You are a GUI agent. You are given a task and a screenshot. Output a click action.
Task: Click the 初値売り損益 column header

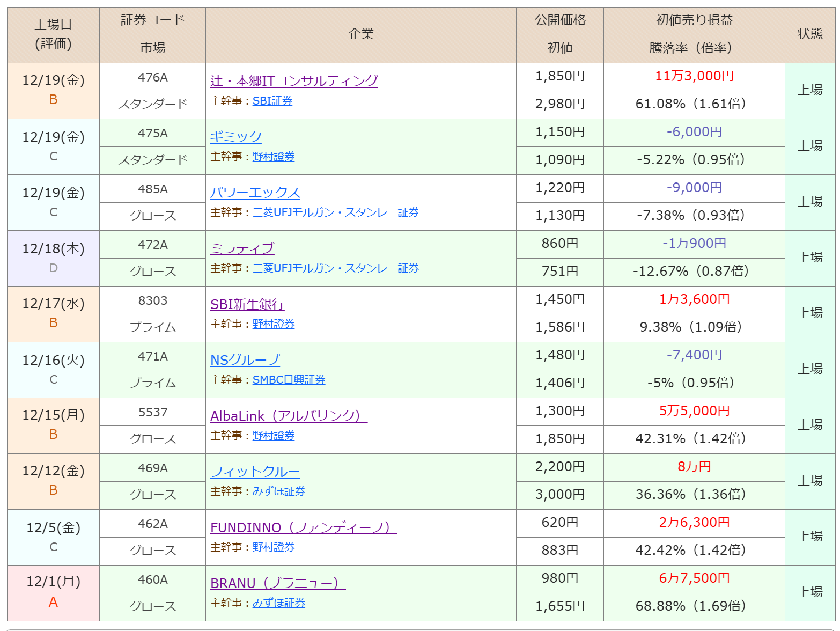tap(694, 20)
